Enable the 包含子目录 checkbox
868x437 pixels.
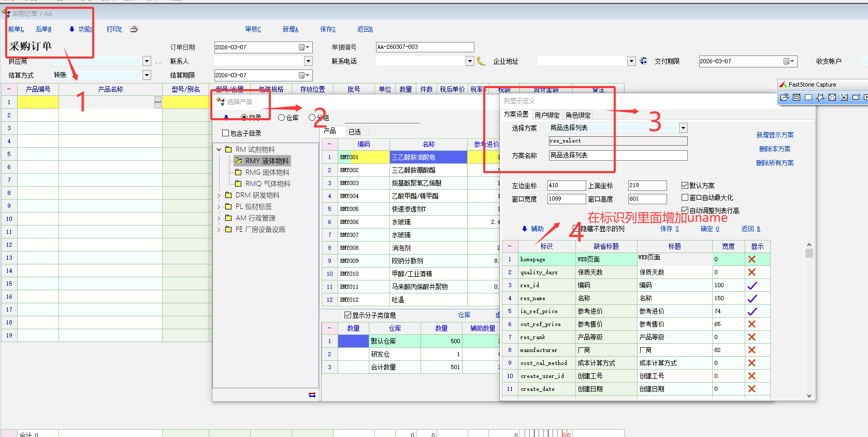pos(226,133)
